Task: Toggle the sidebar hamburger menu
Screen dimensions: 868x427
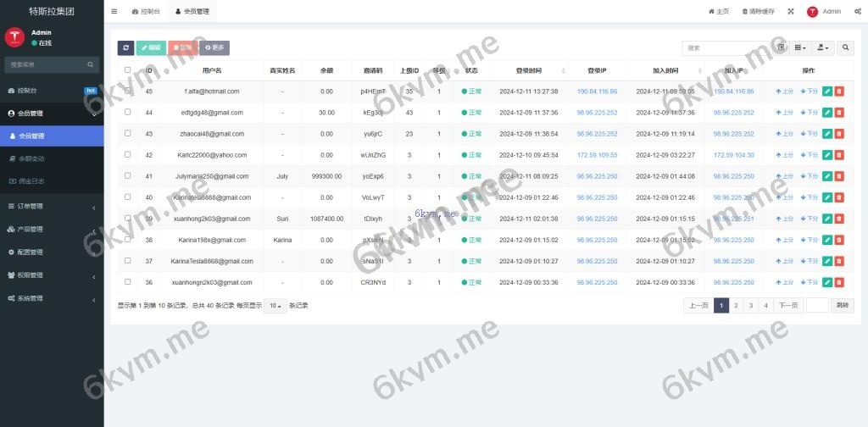Action: click(x=114, y=12)
